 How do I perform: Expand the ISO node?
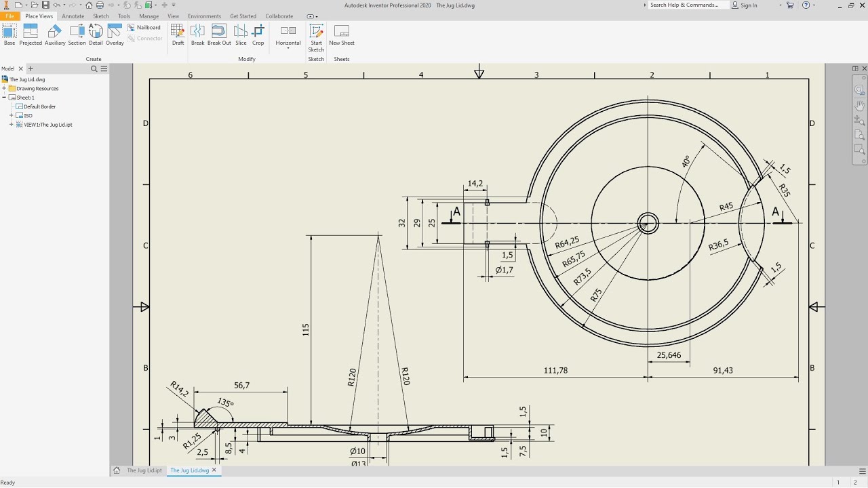click(12, 116)
